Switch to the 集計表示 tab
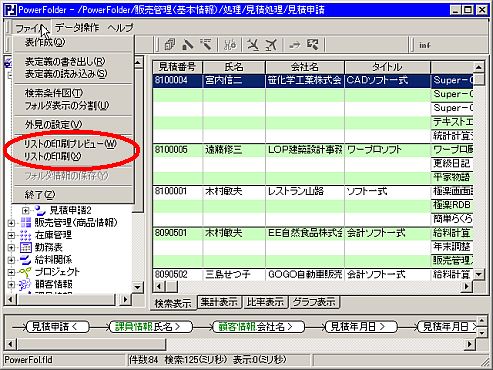 (219, 302)
